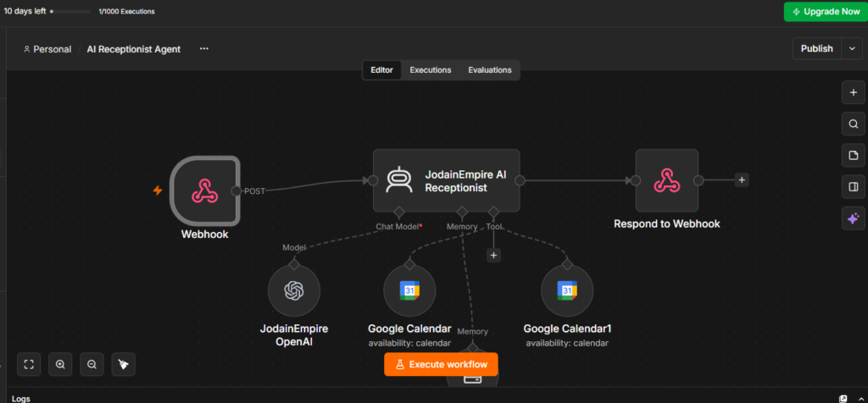This screenshot has width=868, height=403.
Task: Click the Upgrade Now button
Action: click(x=826, y=12)
